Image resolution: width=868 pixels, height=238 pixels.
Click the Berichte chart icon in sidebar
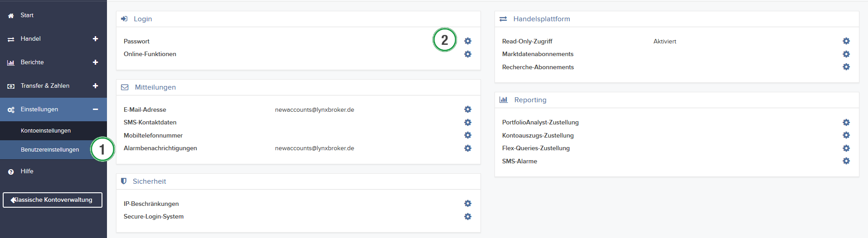(x=11, y=62)
